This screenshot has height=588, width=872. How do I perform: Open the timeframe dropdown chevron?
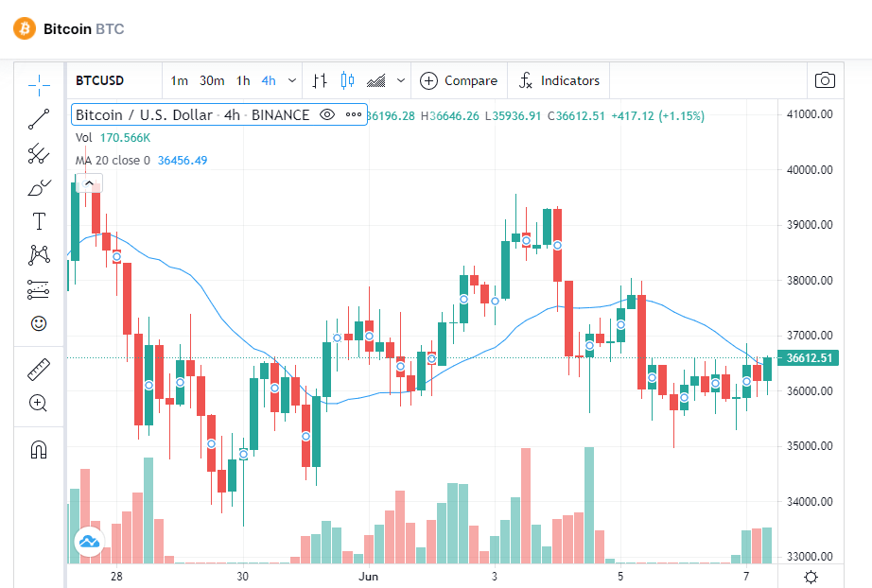[291, 80]
